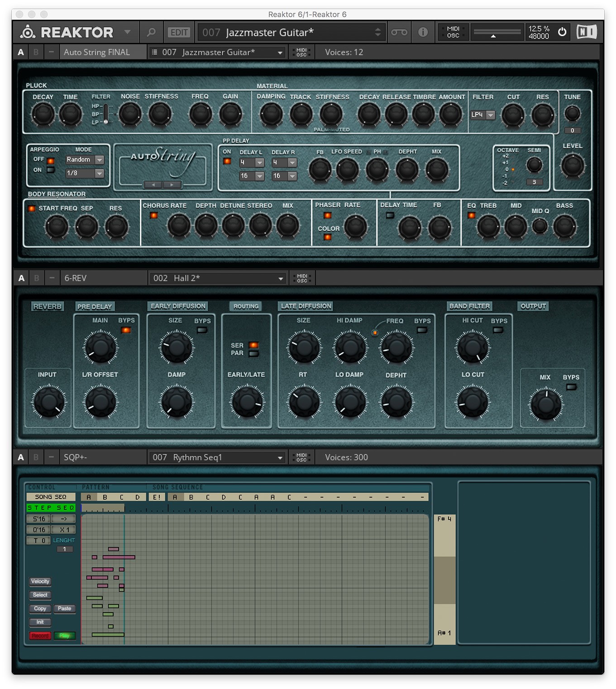This screenshot has height=689, width=616.
Task: Step through presets with header up/down arrows
Action: (x=378, y=32)
